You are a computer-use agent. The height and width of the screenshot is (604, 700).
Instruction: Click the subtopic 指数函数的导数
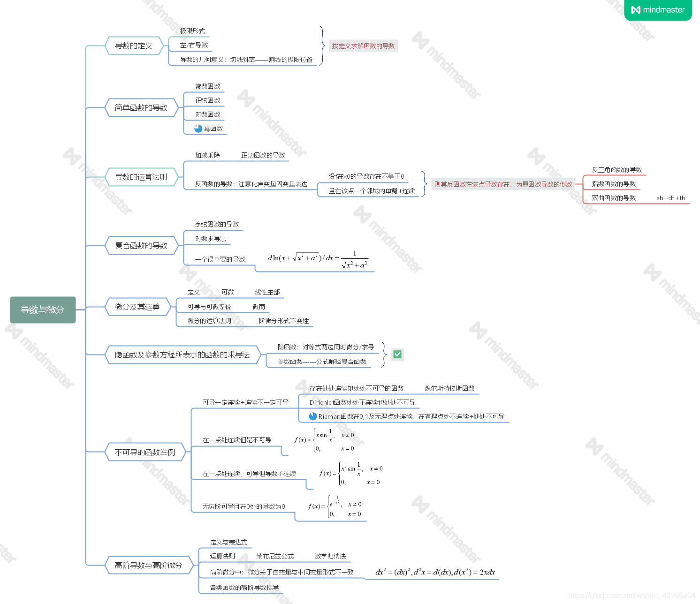click(614, 184)
